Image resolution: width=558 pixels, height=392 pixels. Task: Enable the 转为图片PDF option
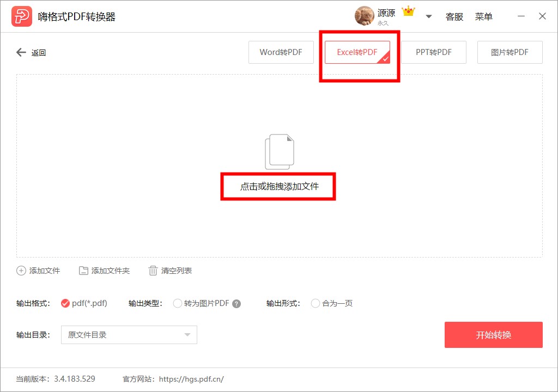coord(177,303)
